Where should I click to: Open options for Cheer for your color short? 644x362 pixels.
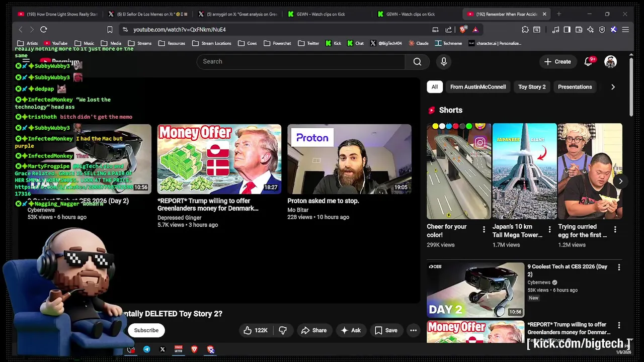point(484,230)
